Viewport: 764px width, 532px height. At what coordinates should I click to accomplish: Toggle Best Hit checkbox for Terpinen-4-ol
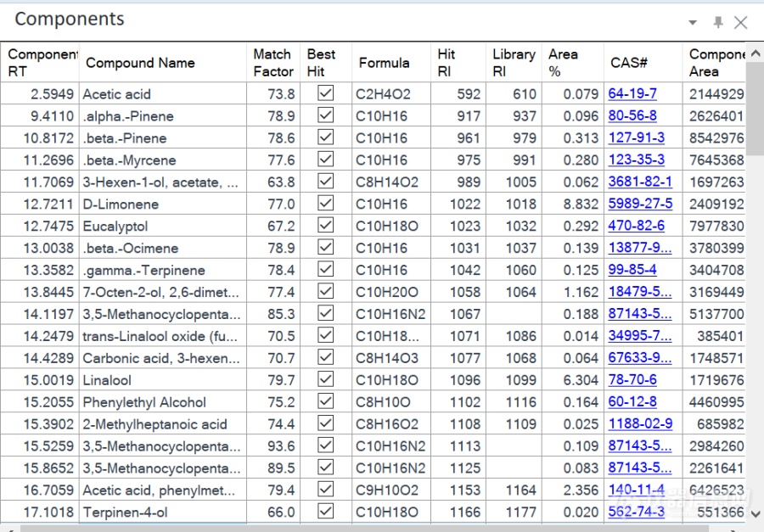(325, 511)
